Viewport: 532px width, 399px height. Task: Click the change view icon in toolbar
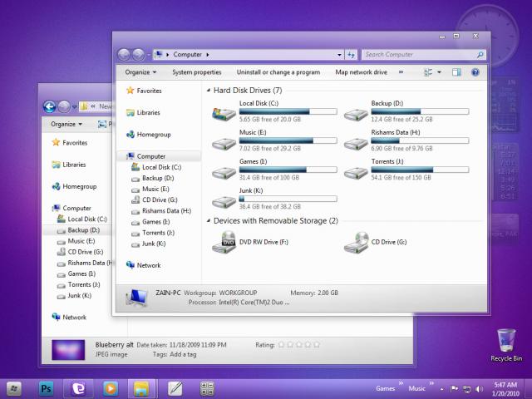(428, 72)
